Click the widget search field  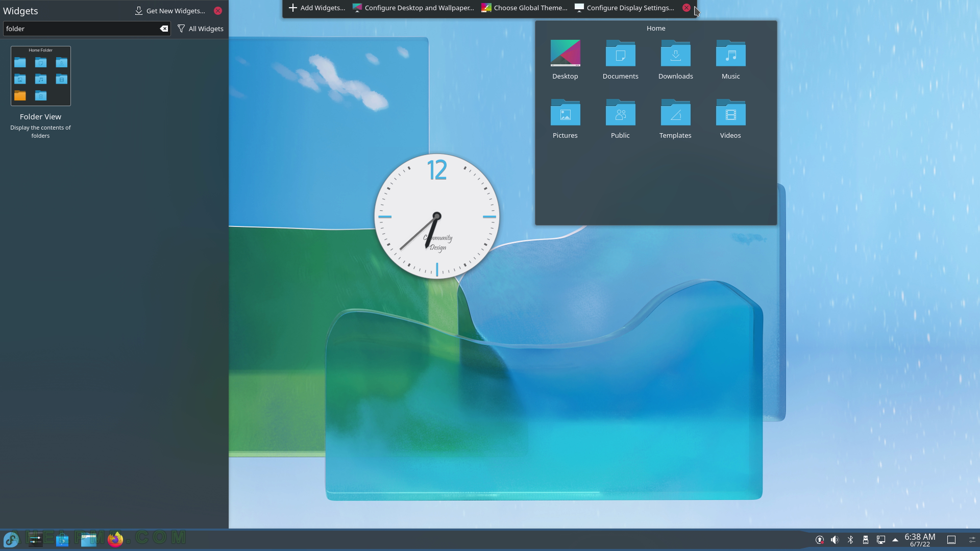pyautogui.click(x=87, y=29)
